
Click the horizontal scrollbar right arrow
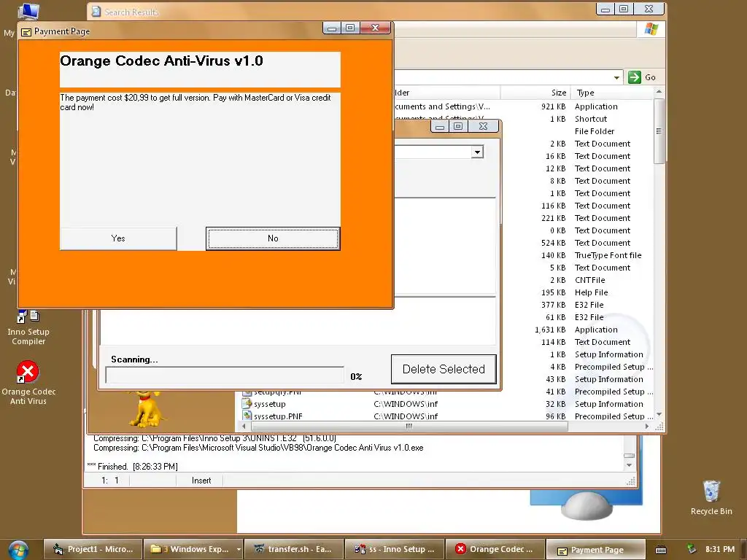pyautogui.click(x=646, y=426)
